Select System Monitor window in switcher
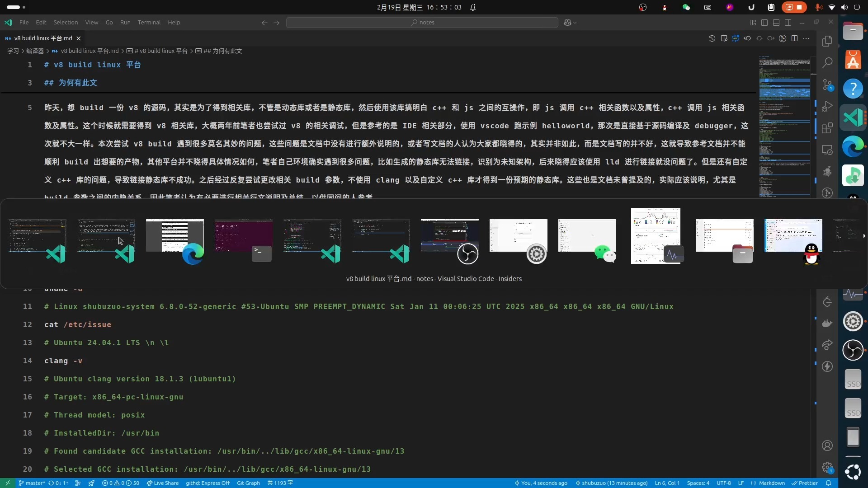Image resolution: width=868 pixels, height=488 pixels. click(x=656, y=236)
